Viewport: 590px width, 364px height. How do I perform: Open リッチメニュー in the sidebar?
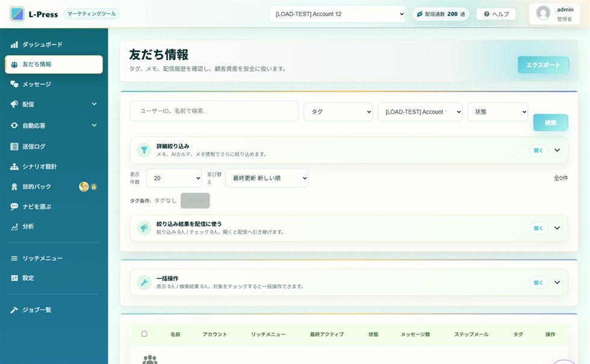(54, 258)
